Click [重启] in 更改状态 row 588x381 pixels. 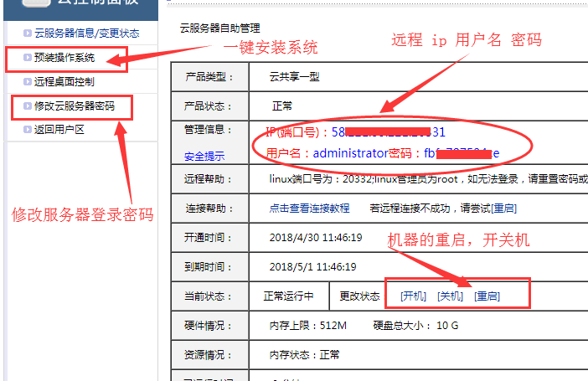point(487,296)
